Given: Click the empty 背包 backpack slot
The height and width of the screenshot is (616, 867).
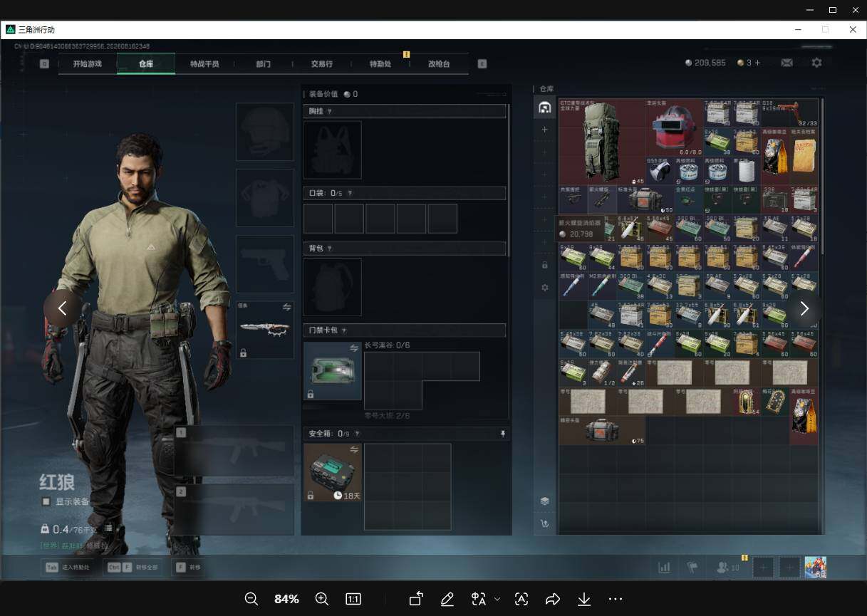Looking at the screenshot, I should tap(333, 286).
